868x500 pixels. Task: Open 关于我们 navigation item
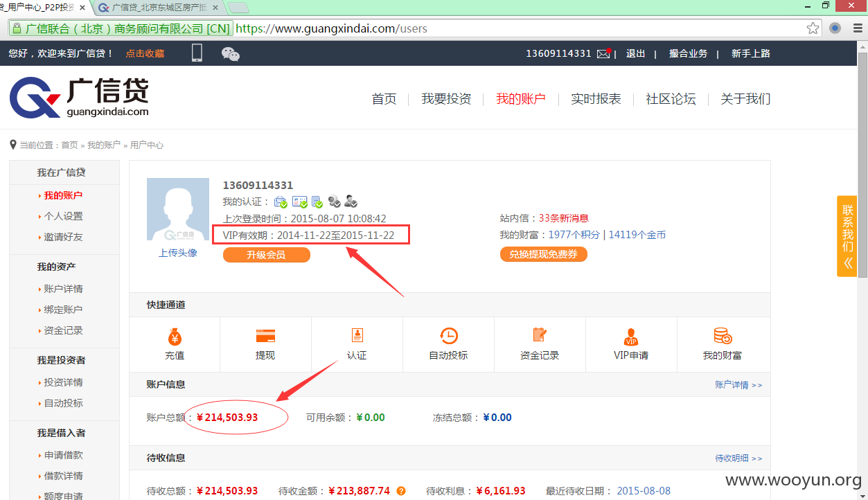pos(745,99)
